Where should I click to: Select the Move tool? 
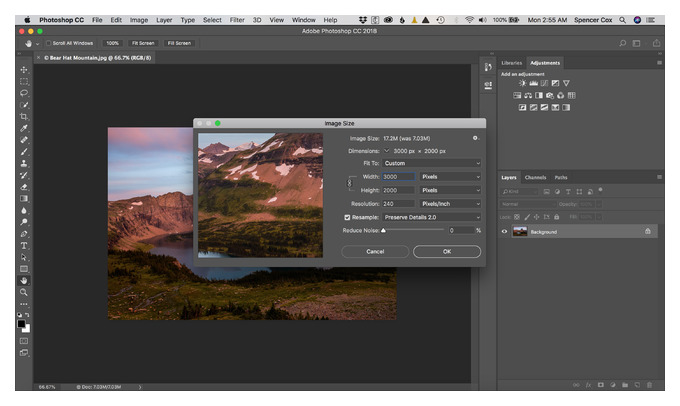[24, 69]
